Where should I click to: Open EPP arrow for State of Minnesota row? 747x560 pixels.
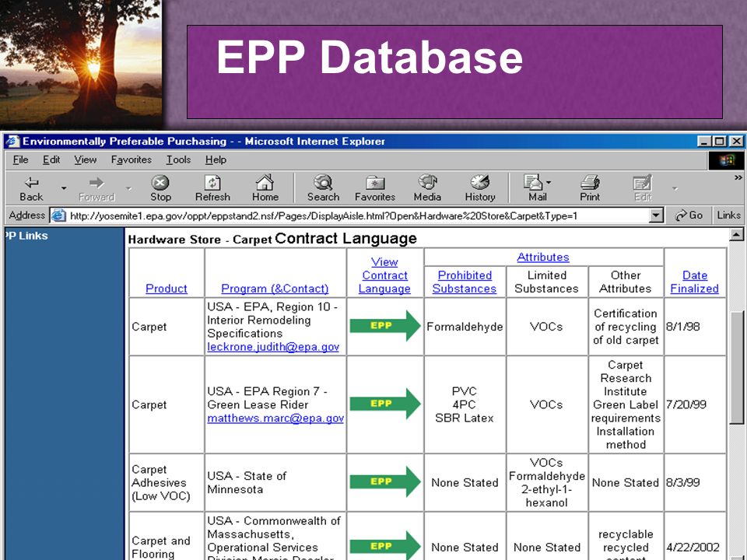[385, 481]
